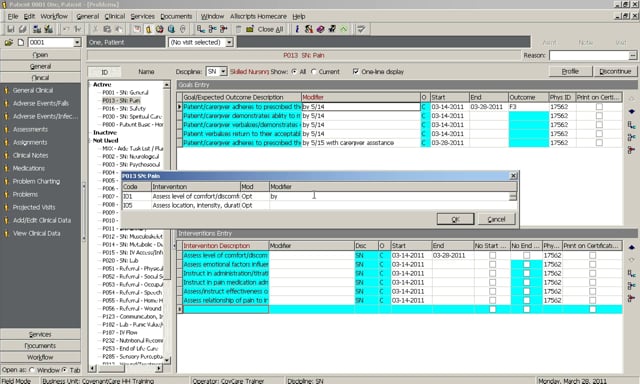This screenshot has width=640, height=384.
Task: Click the Modifier field for code I01
Action: [389, 196]
